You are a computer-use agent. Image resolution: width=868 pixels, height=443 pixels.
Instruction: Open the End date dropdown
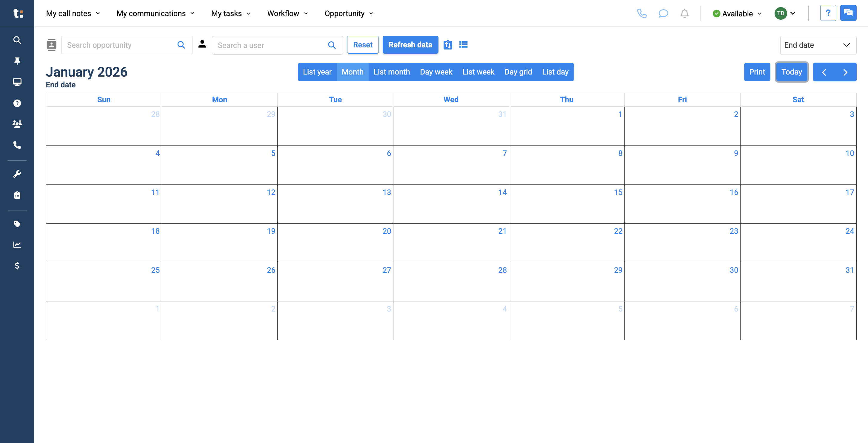click(818, 45)
